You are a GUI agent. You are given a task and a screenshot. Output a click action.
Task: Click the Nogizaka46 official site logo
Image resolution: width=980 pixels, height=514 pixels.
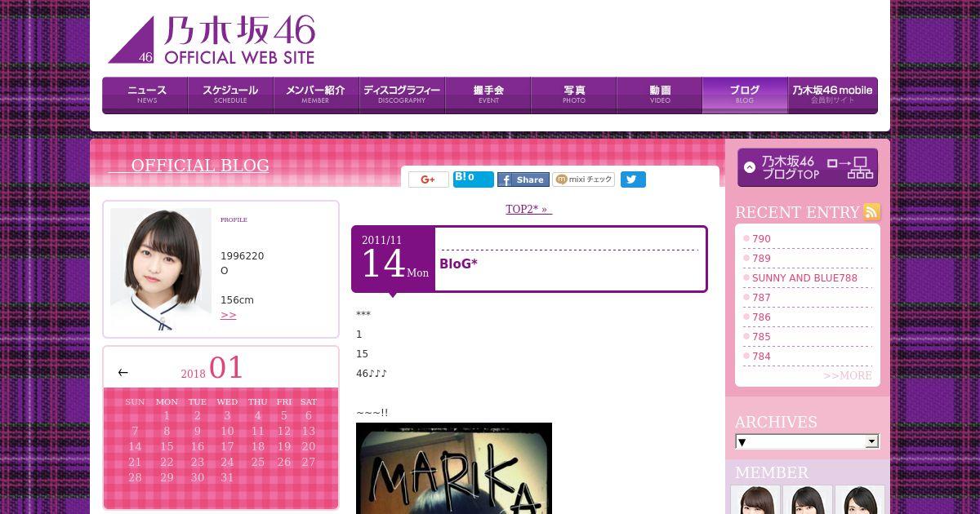point(212,40)
